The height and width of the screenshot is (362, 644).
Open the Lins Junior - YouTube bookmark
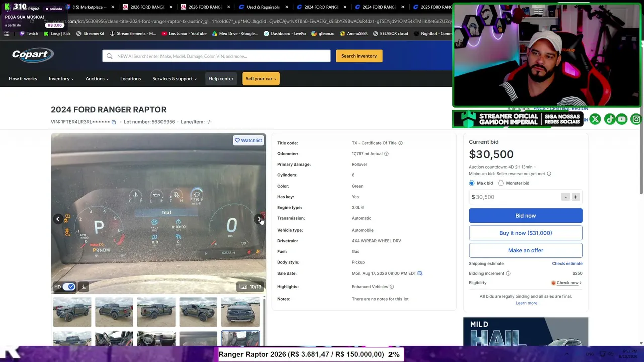tap(184, 34)
